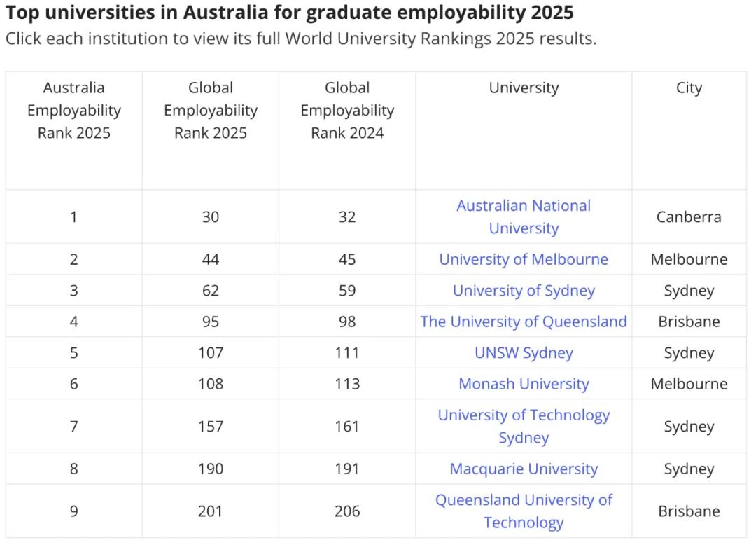Click the Australia Employability Rank 2025 header

click(73, 111)
